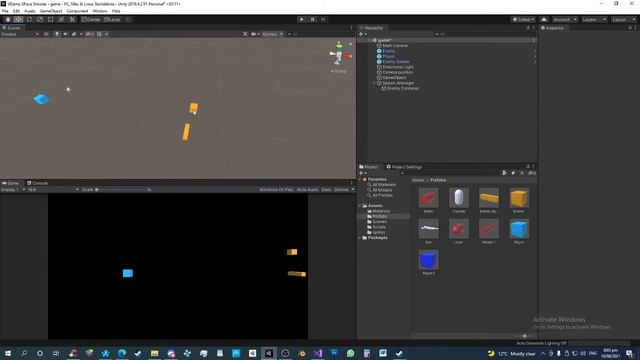Select Directional Light in Hierarchy
640x360 pixels.
[x=398, y=67]
